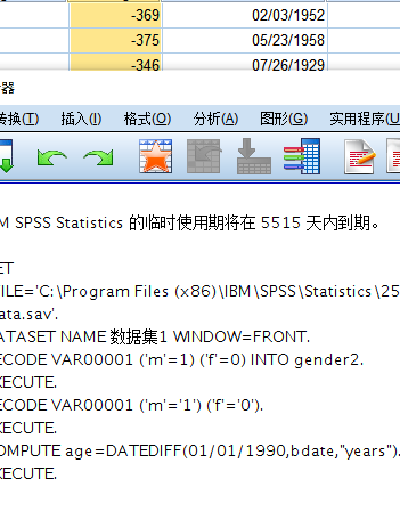The height and width of the screenshot is (532, 400).
Task: Open the 实用程序(U) menu
Action: tap(365, 119)
